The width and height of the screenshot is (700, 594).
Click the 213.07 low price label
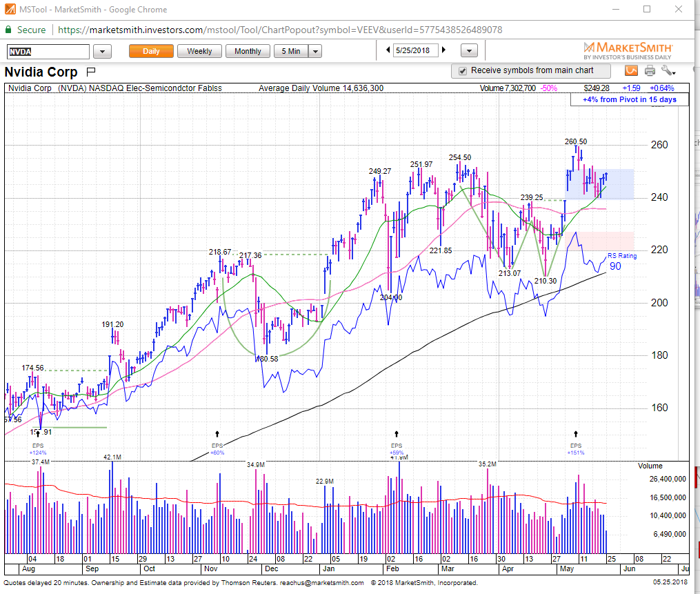510,273
